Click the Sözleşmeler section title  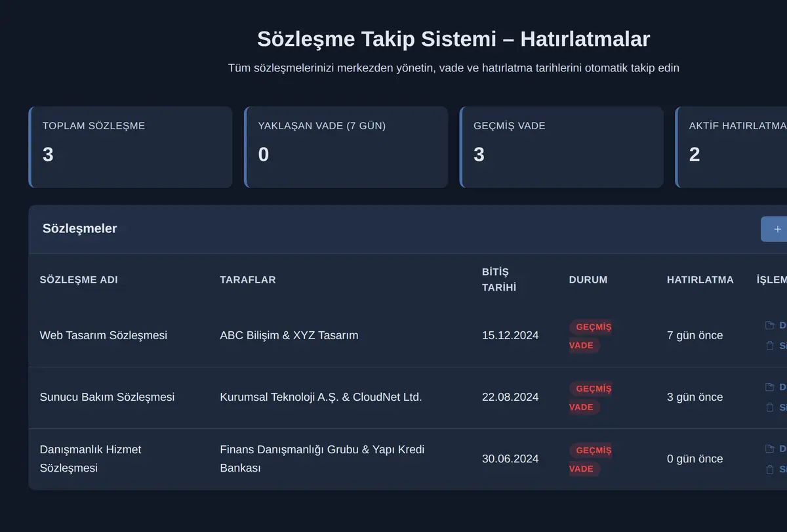80,228
